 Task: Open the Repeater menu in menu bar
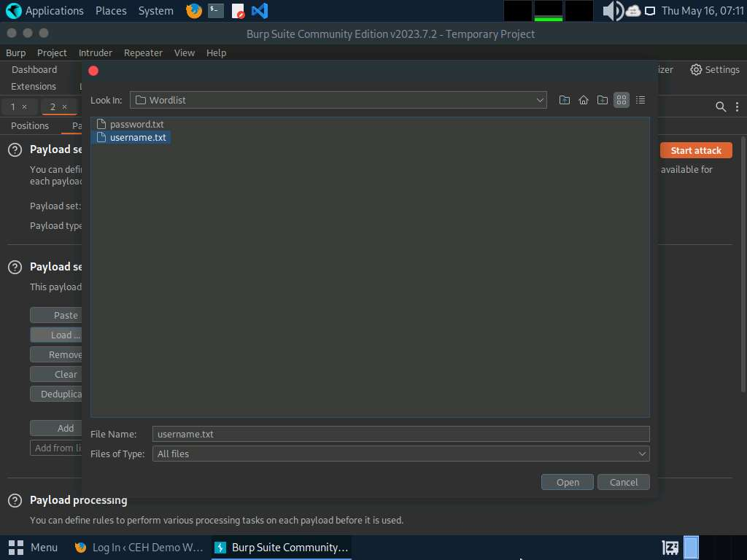pos(143,52)
